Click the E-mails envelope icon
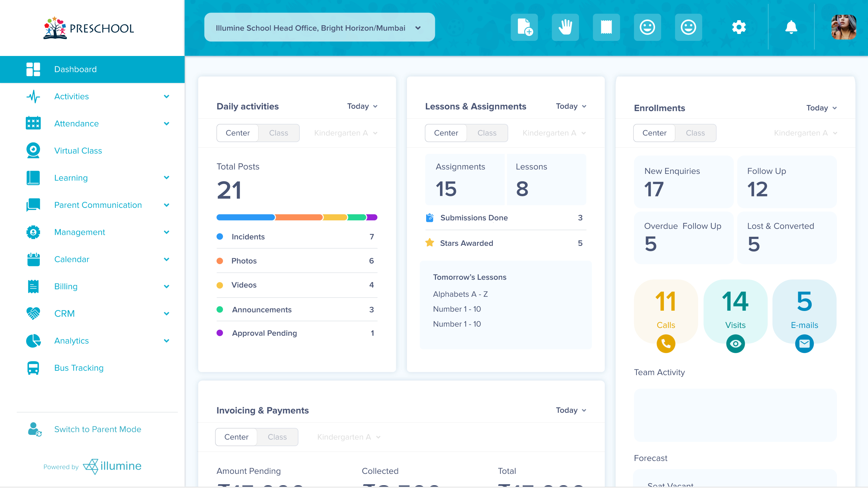This screenshot has height=488, width=868. (804, 344)
